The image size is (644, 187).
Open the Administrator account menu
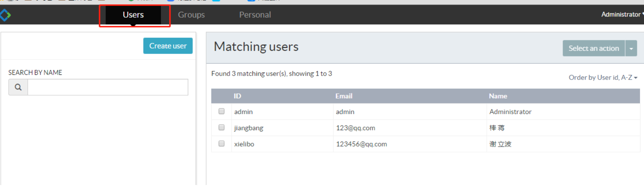click(621, 15)
